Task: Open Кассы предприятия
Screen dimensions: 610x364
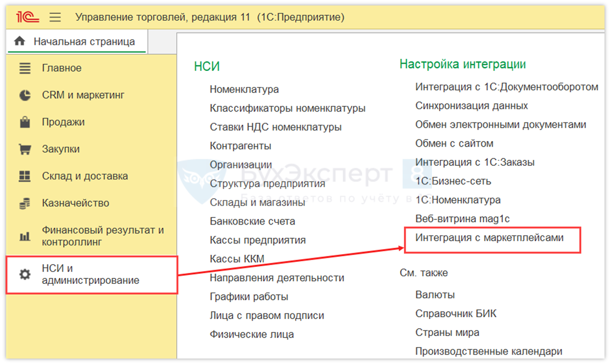Action: click(x=258, y=240)
